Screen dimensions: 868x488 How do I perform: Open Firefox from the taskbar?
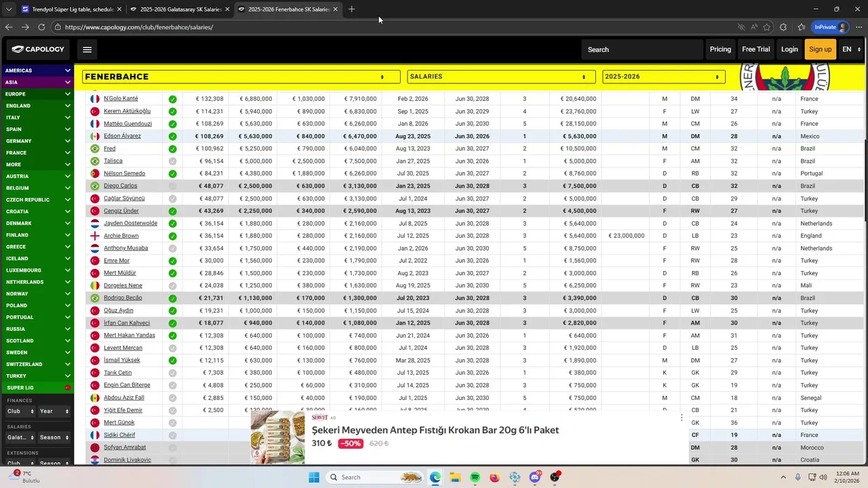pos(494,477)
